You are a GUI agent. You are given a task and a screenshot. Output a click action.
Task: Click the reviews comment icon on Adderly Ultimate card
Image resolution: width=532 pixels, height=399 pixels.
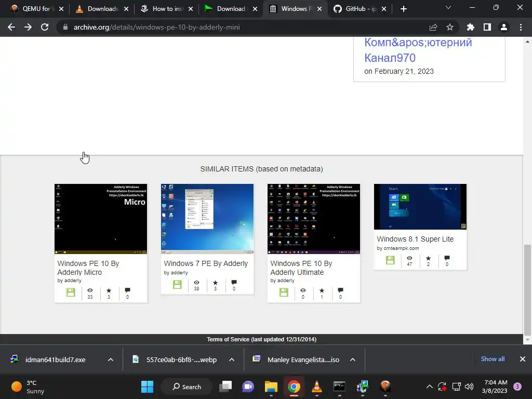point(340,290)
